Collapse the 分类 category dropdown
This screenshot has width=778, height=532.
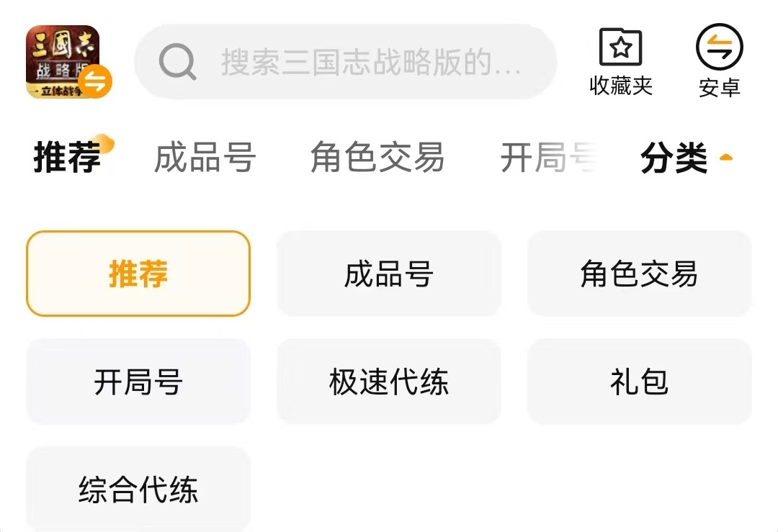[x=674, y=158]
